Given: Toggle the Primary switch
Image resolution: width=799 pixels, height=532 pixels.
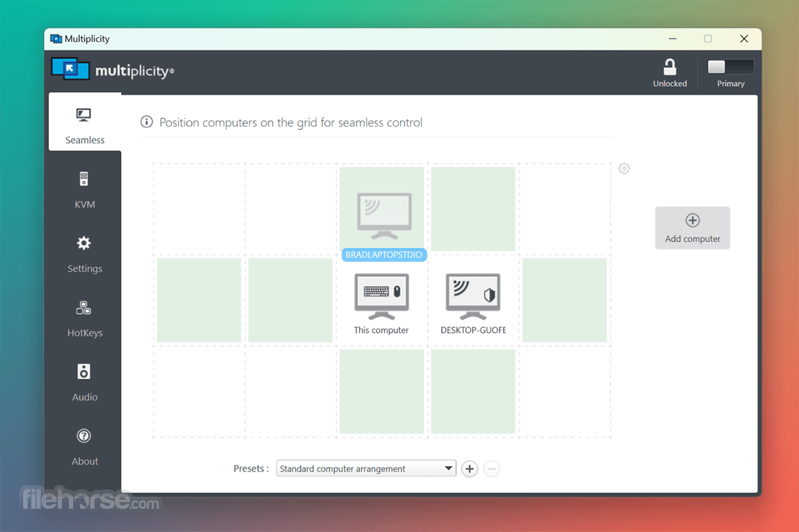Looking at the screenshot, I should 731,67.
